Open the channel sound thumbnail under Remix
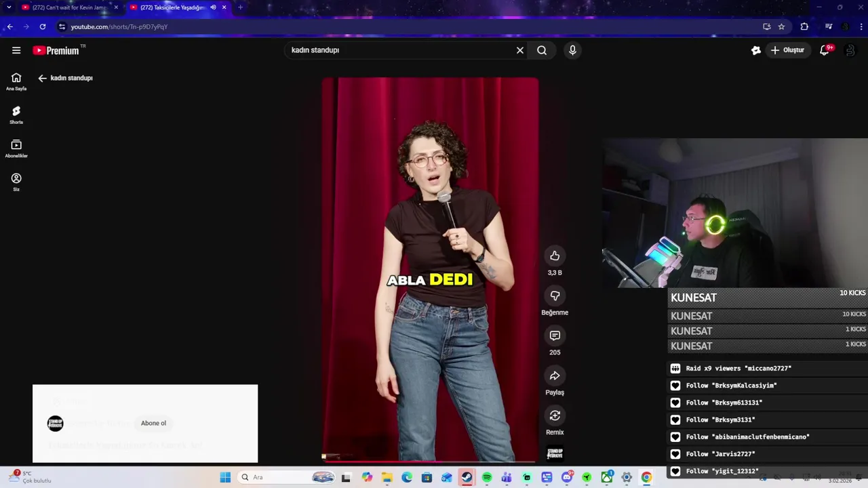Screen dimensions: 868x488 click(555, 453)
